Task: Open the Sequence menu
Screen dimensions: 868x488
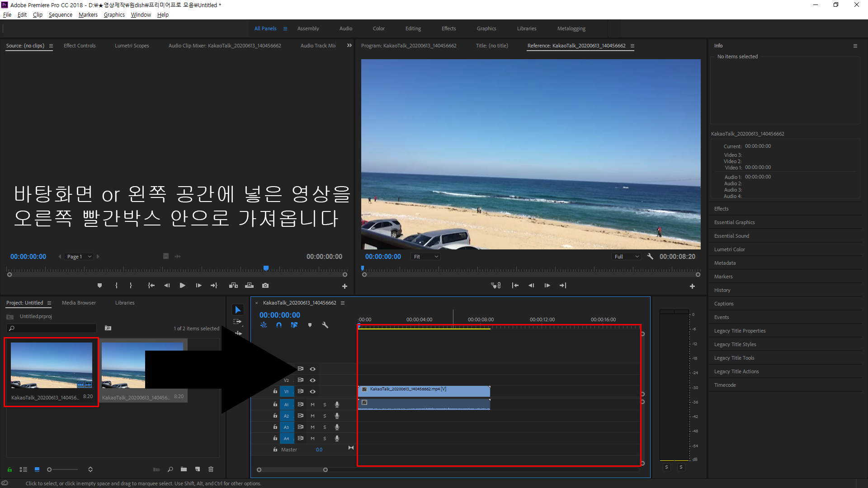Action: tap(61, 15)
